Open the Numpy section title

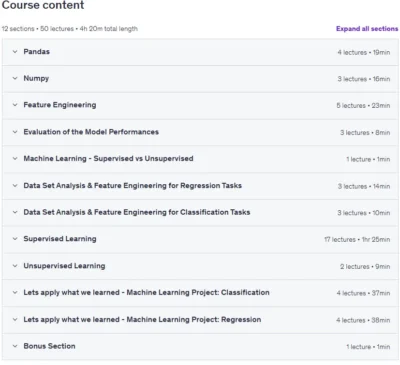tap(36, 78)
